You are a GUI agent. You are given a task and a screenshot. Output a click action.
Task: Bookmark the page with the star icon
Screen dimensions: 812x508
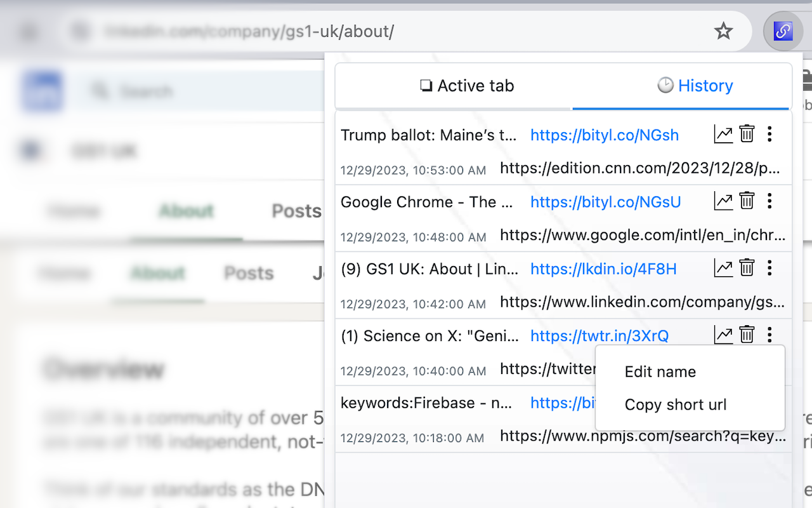coord(723,30)
